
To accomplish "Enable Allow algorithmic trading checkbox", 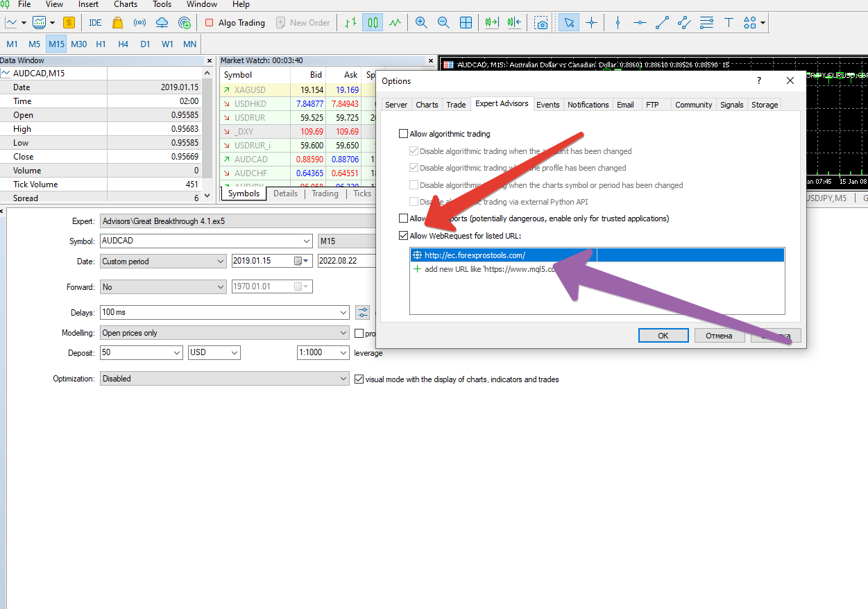I will click(404, 134).
